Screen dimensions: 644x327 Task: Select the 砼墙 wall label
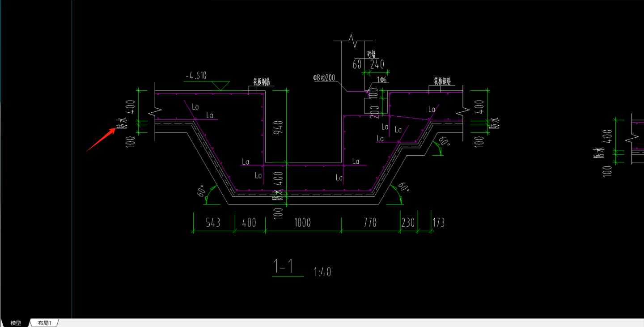(x=372, y=54)
